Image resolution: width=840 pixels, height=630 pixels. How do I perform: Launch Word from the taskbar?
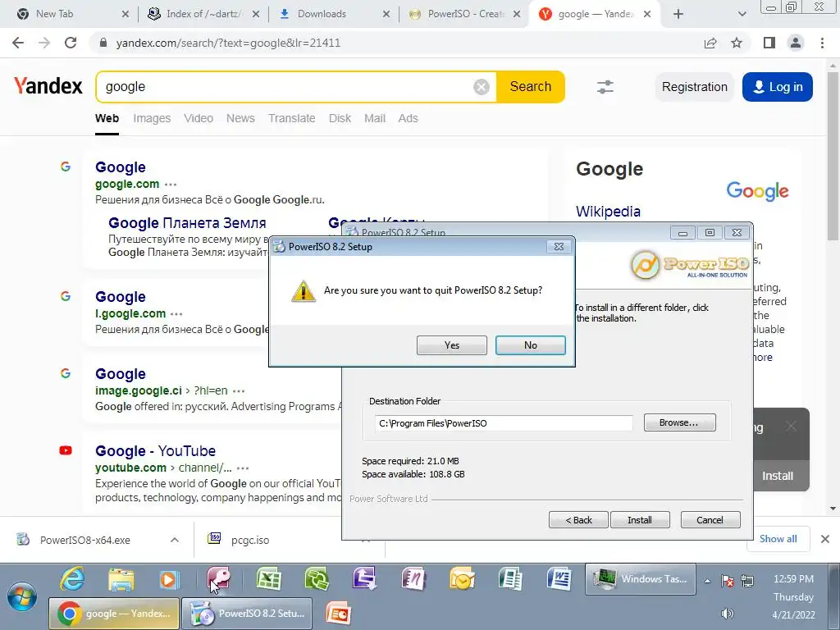pyautogui.click(x=559, y=578)
